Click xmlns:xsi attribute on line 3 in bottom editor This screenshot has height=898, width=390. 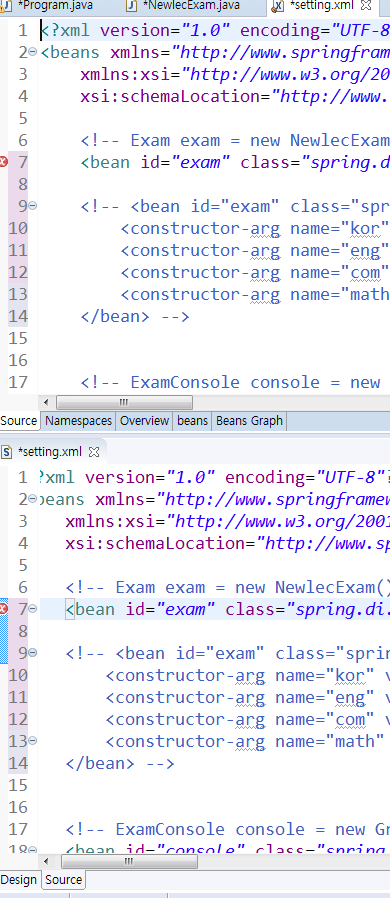228,521
